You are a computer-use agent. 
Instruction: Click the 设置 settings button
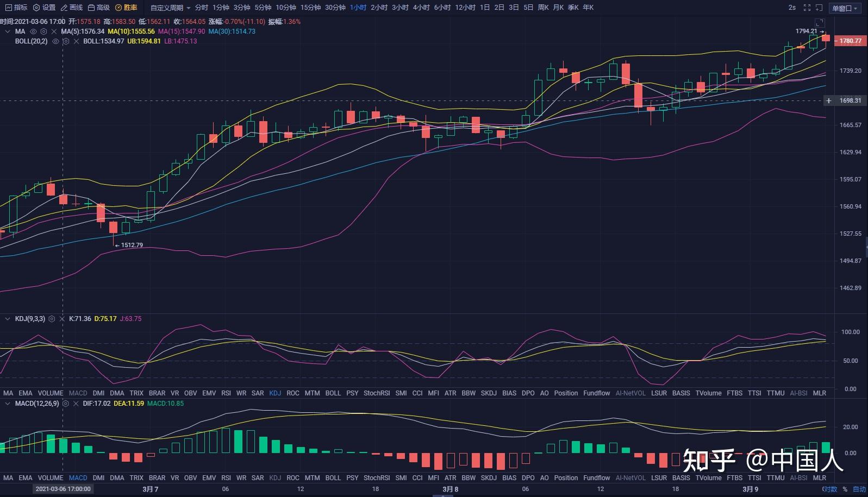click(44, 8)
